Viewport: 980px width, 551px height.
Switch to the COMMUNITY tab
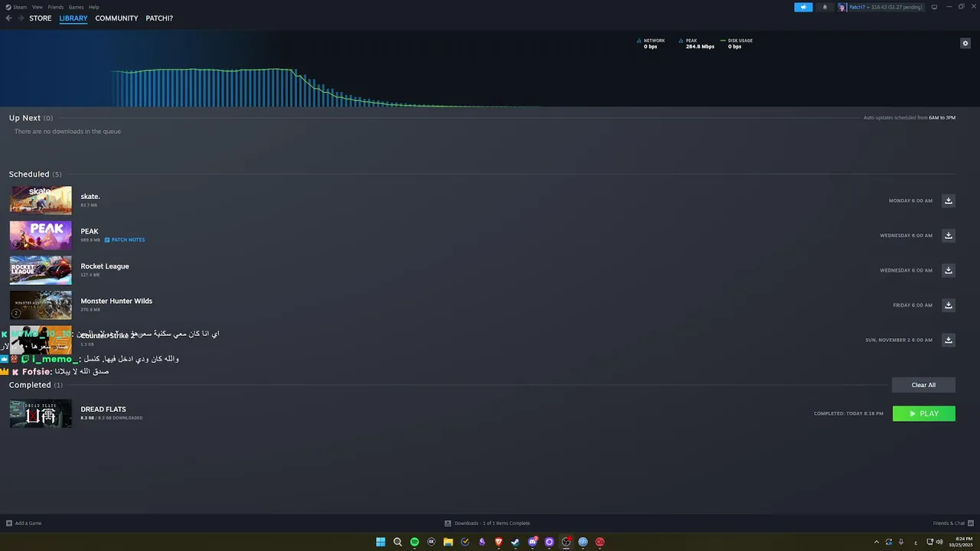pos(116,18)
